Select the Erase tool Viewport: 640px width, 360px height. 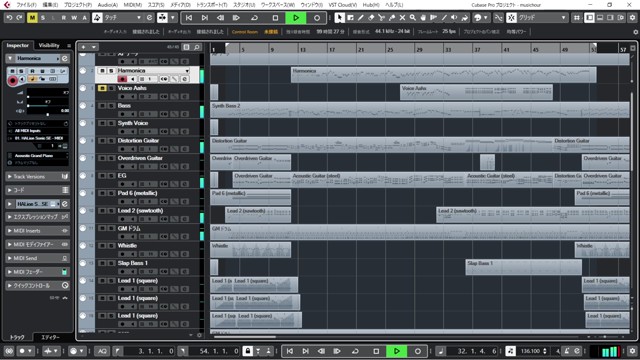pyautogui.click(x=371, y=18)
